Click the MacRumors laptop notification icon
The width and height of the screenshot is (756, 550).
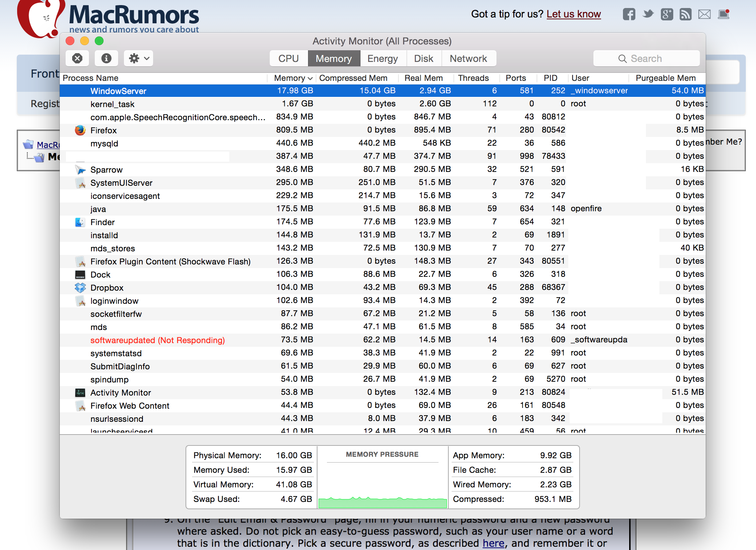click(x=724, y=14)
